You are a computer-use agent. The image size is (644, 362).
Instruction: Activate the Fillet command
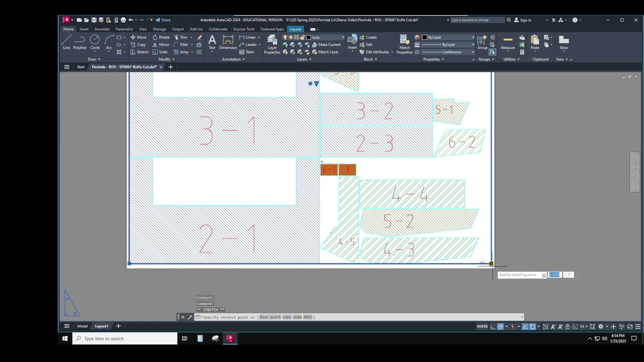(x=181, y=45)
